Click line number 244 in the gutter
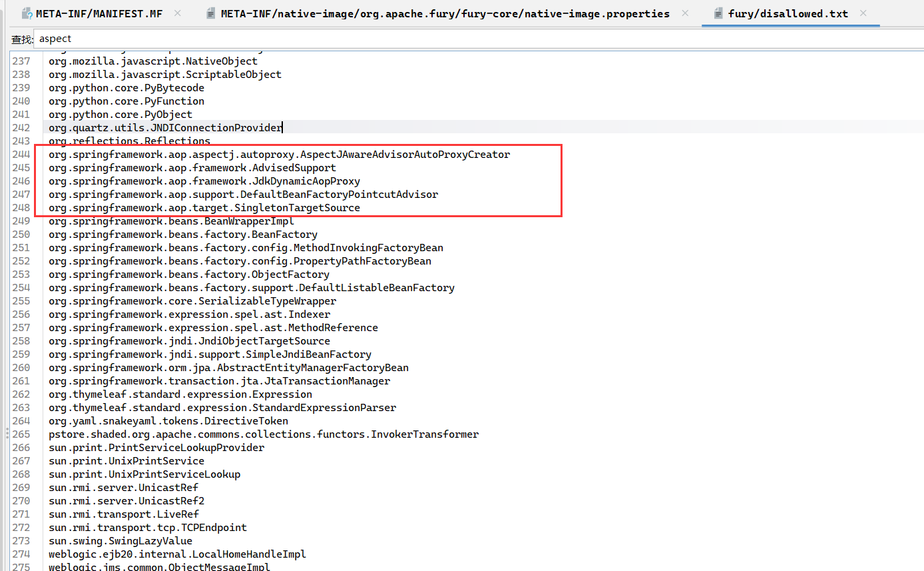This screenshot has height=571, width=924. click(21, 155)
